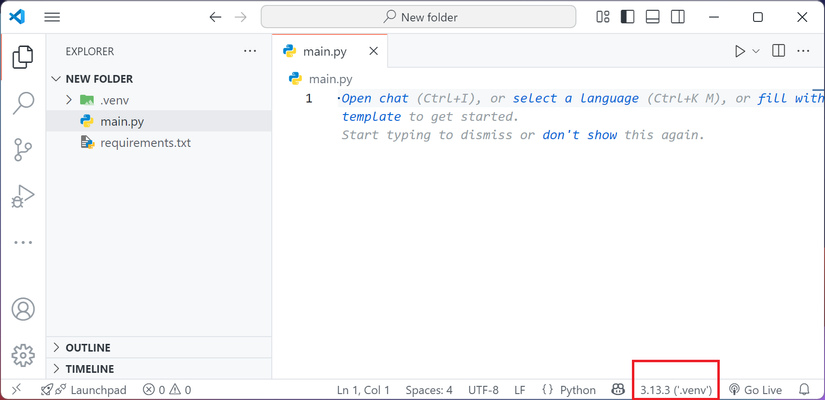The image size is (825, 400).
Task: Toggle the bottom panel visibility
Action: 653,17
